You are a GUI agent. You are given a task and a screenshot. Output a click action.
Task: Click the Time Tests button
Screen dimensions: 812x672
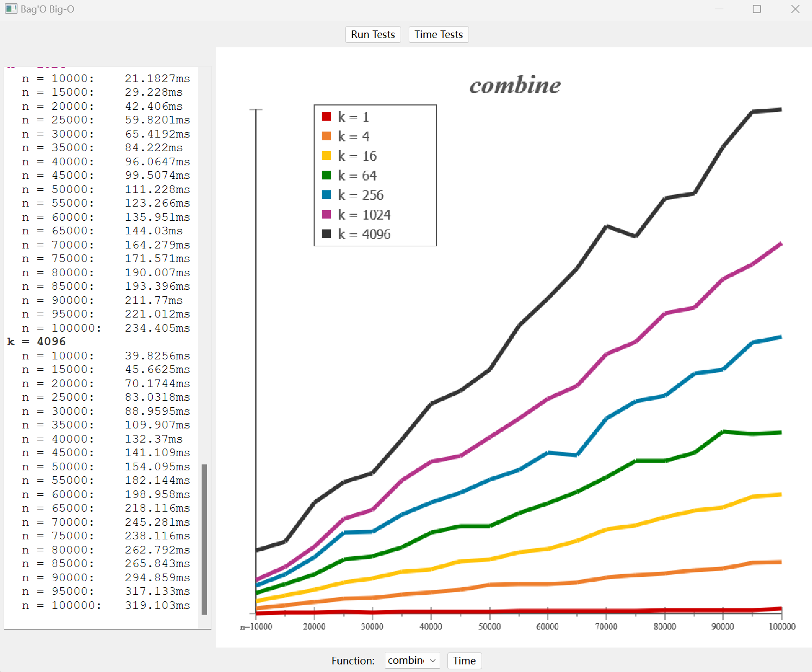439,34
